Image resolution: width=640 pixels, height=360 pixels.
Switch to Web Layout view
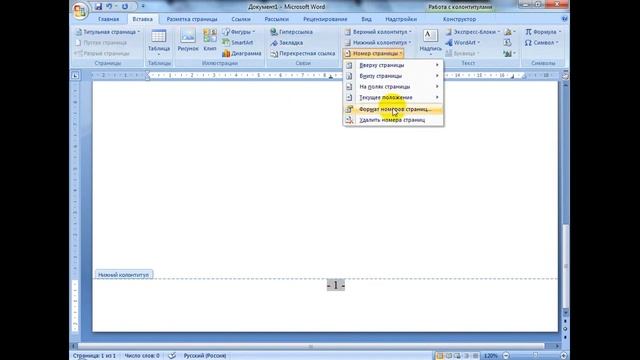click(457, 356)
